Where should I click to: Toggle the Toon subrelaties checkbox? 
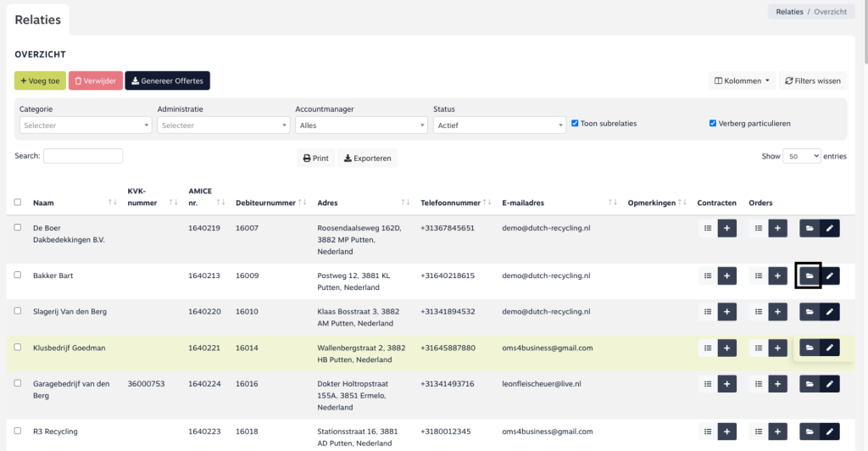pos(576,123)
